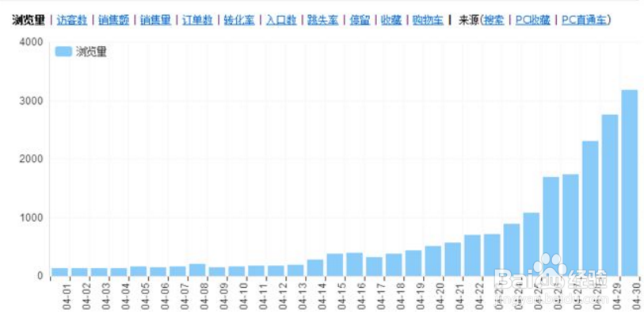View the 转化率 metric

tap(239, 20)
